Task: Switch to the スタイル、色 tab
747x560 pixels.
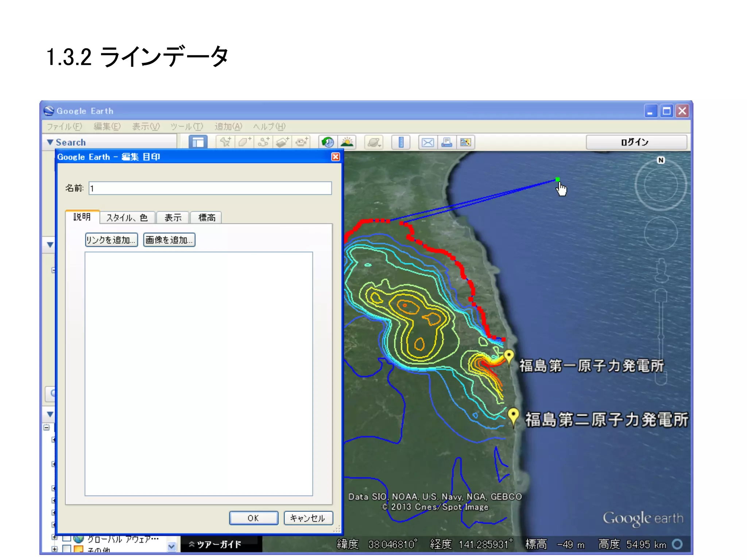Action: click(127, 218)
